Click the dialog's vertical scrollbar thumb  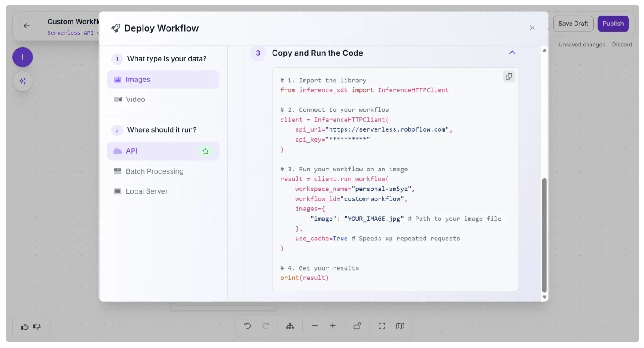pos(544,235)
